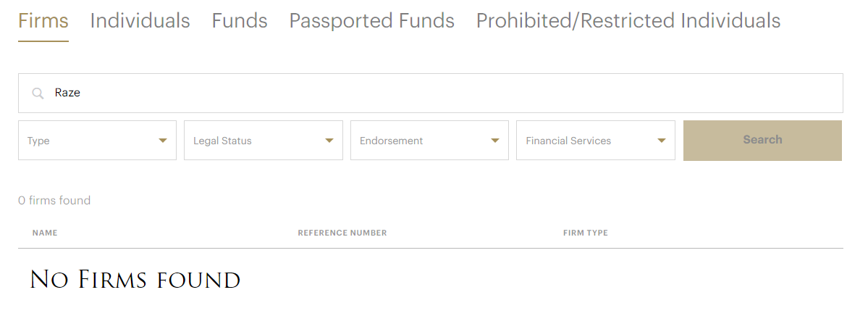Image resolution: width=868 pixels, height=324 pixels.
Task: Click the Financial Services dropdown arrow icon
Action: coord(662,141)
